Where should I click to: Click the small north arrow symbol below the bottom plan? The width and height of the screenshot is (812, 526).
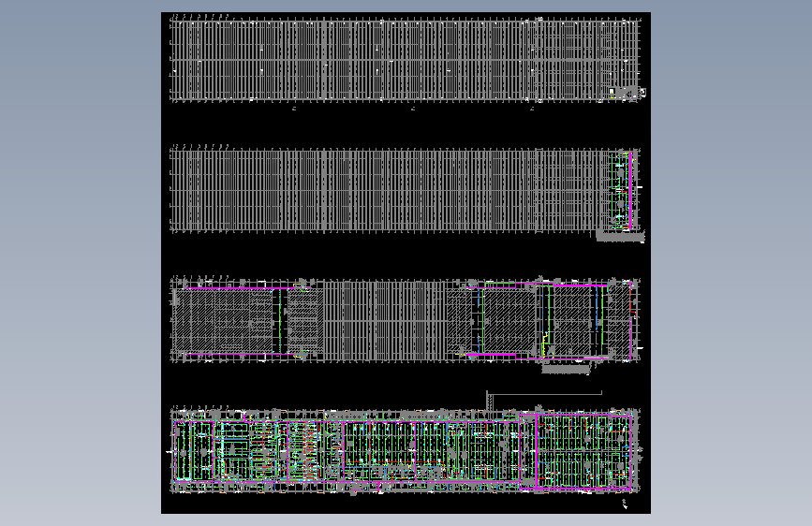625,504
